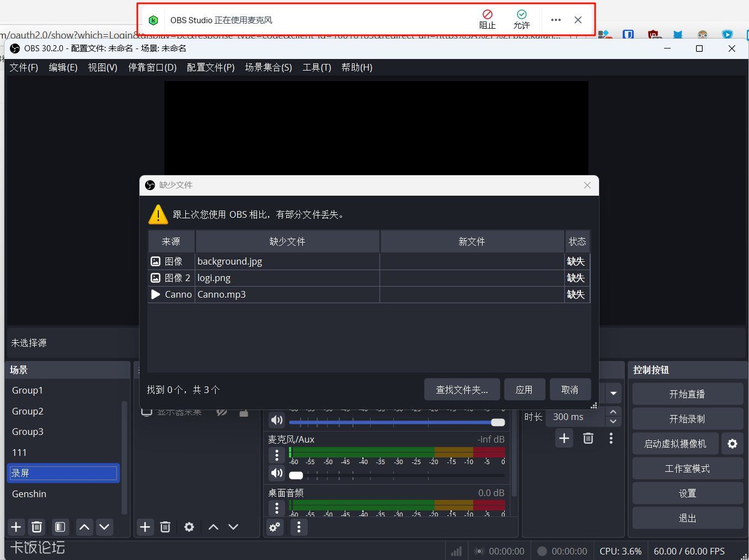
Task: Expand the scene transition dropdown arrow
Action: click(x=613, y=393)
